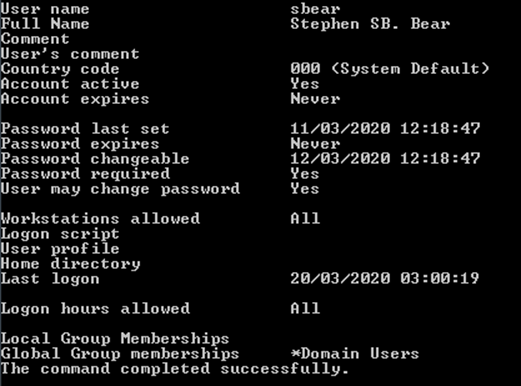Screen dimensions: 521x386
Task: Click the User may change password Yes value
Action: click(x=305, y=189)
